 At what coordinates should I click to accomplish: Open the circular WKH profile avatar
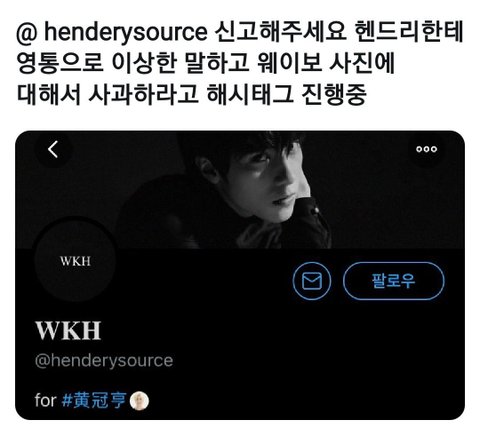click(x=75, y=261)
